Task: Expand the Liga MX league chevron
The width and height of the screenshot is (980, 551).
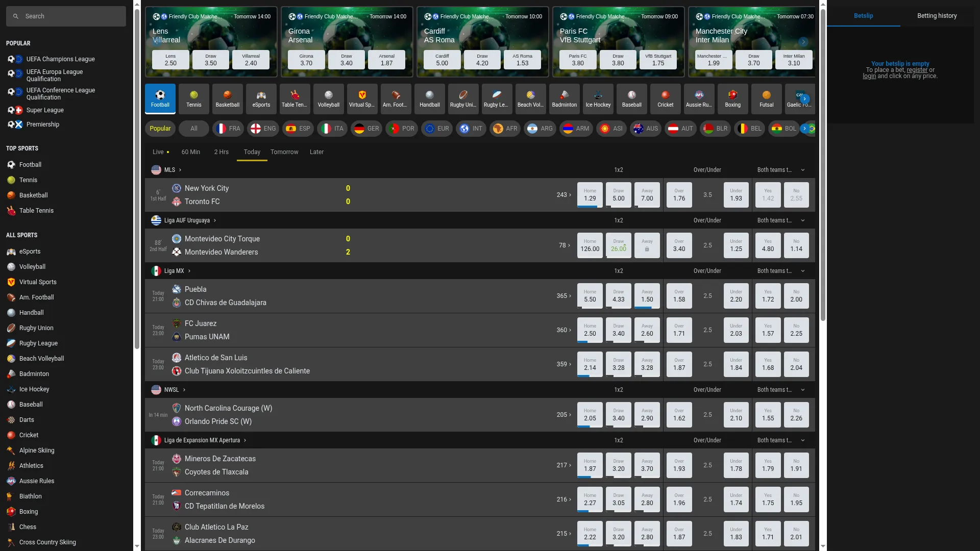Action: coord(189,271)
